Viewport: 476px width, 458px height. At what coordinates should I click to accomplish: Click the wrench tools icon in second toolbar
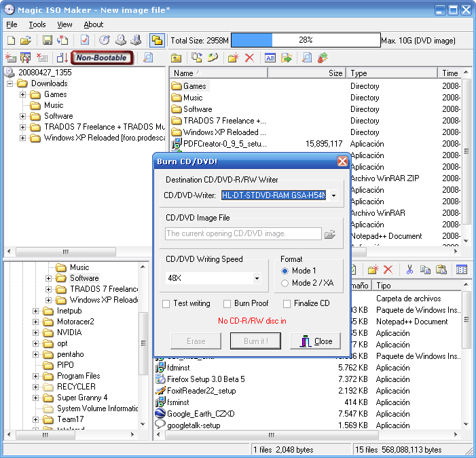pyautogui.click(x=26, y=58)
